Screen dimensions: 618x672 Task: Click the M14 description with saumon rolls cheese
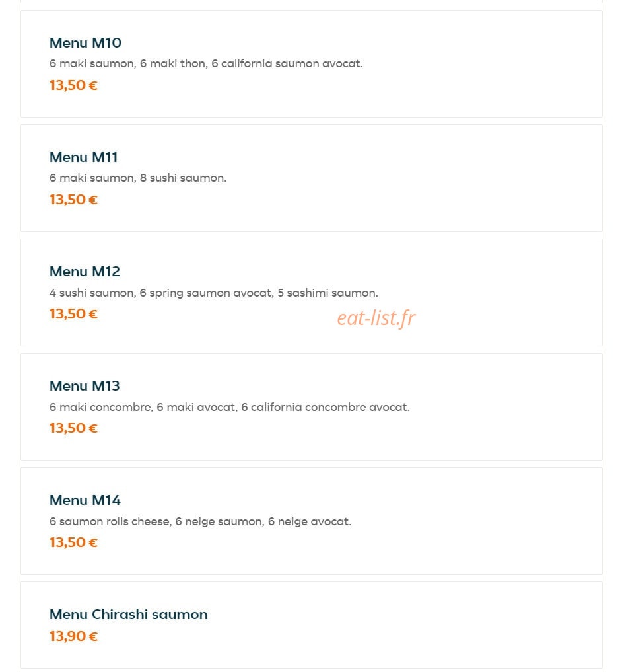point(201,521)
